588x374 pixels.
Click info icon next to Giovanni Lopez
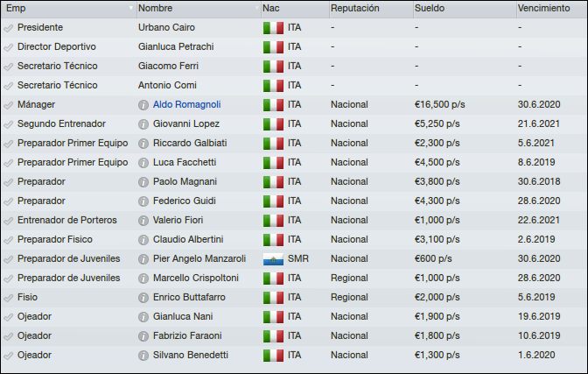point(143,123)
